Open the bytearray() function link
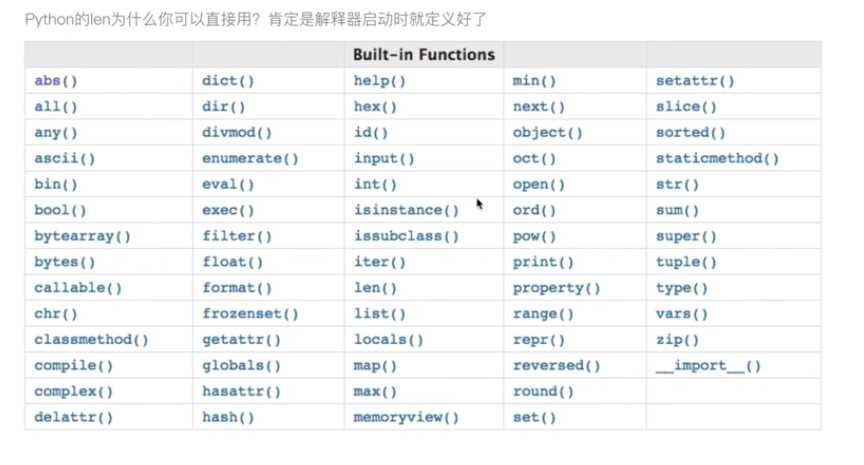This screenshot has width=864, height=465. [x=82, y=236]
